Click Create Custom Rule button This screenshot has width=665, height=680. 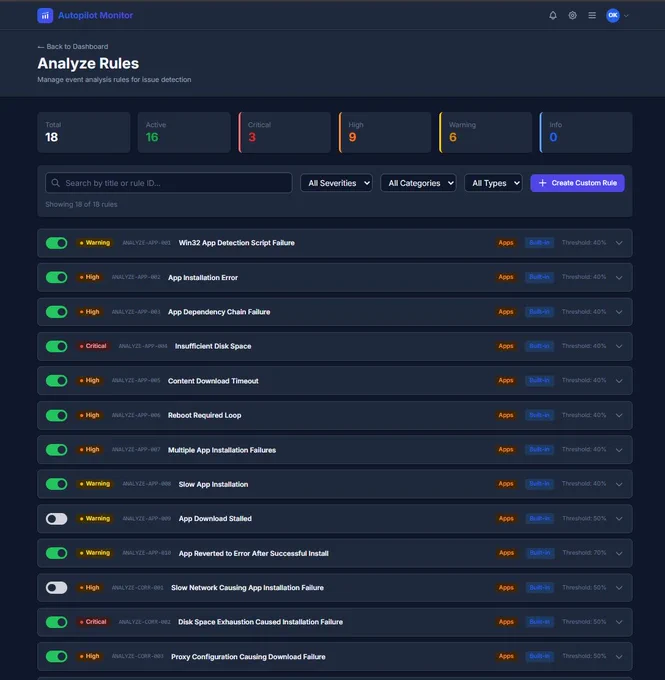[577, 183]
